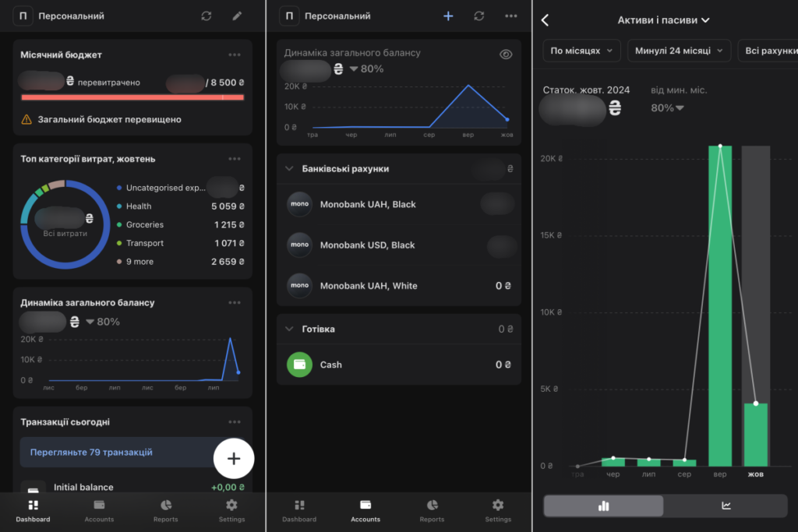The image size is (798, 532).
Task: Open 'Активи і пасиви' title selector
Action: tap(663, 20)
